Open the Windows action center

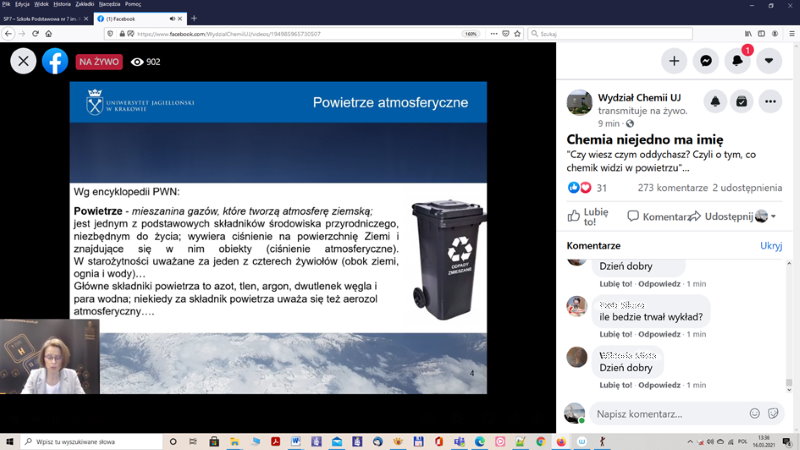point(787,442)
